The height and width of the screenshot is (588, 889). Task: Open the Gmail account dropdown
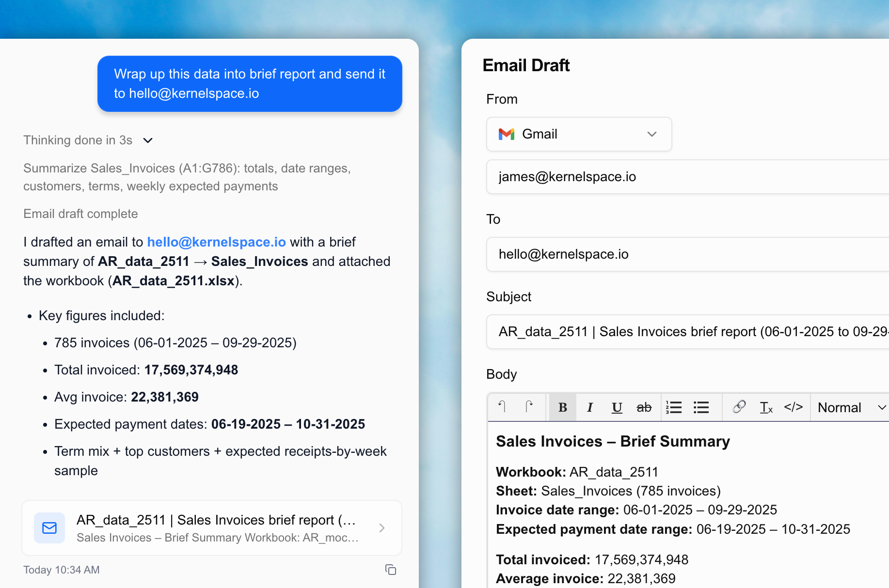652,134
